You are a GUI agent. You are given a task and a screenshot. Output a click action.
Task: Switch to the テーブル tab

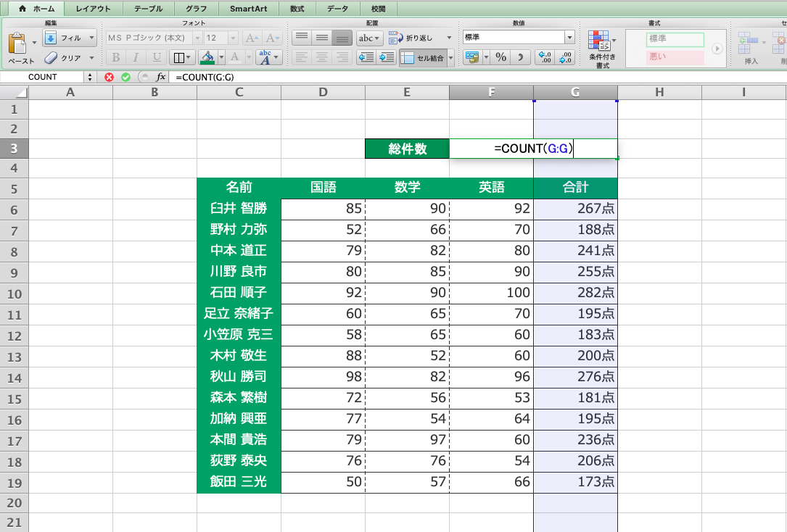click(x=149, y=9)
